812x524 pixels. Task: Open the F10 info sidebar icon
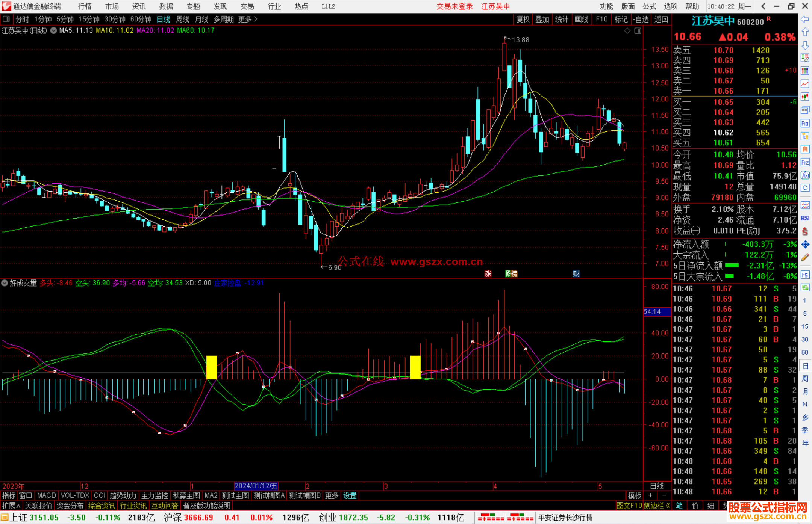(805, 123)
